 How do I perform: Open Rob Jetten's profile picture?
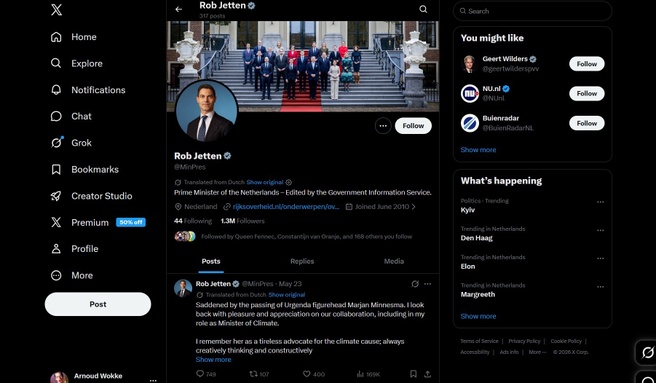[207, 111]
